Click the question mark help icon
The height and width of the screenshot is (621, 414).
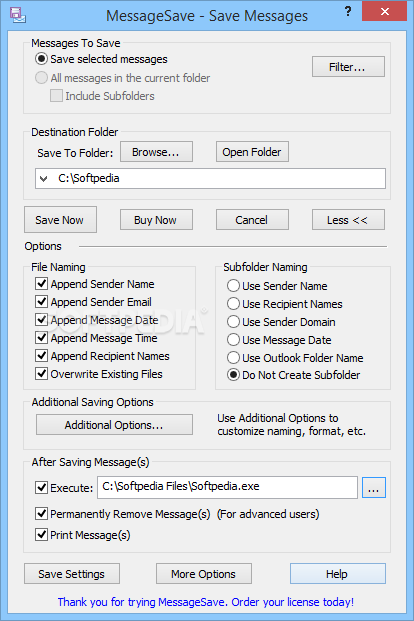click(x=348, y=11)
